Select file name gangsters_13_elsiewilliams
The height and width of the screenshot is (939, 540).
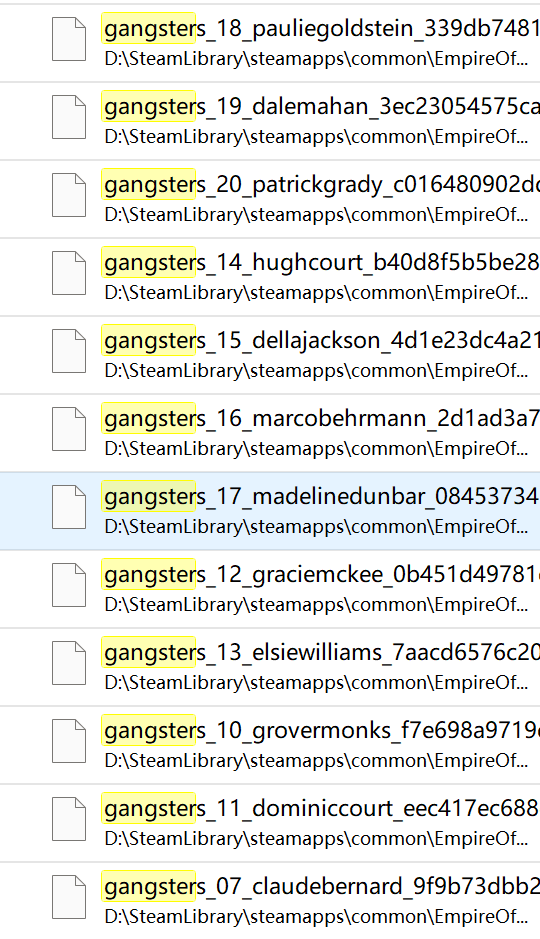321,653
